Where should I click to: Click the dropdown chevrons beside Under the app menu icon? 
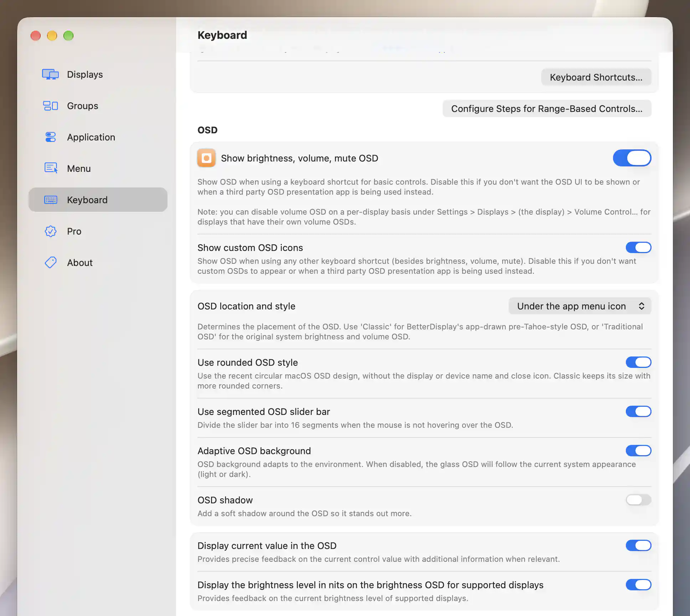(x=641, y=306)
